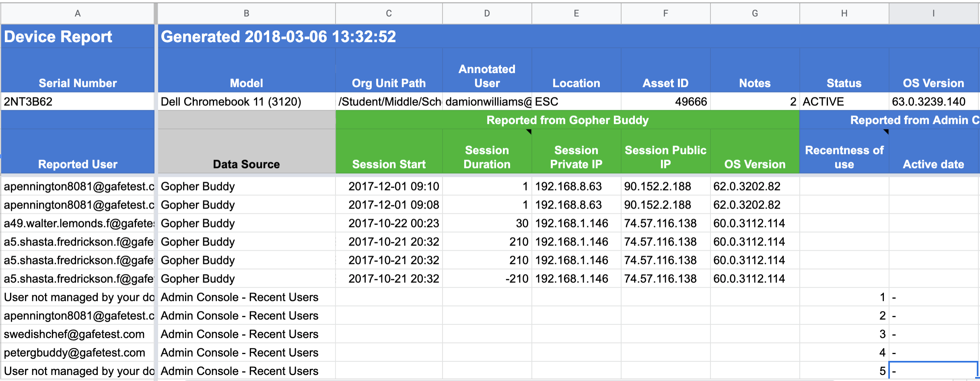The image size is (980, 381).
Task: Select the -210 session duration cell
Action: 487,279
